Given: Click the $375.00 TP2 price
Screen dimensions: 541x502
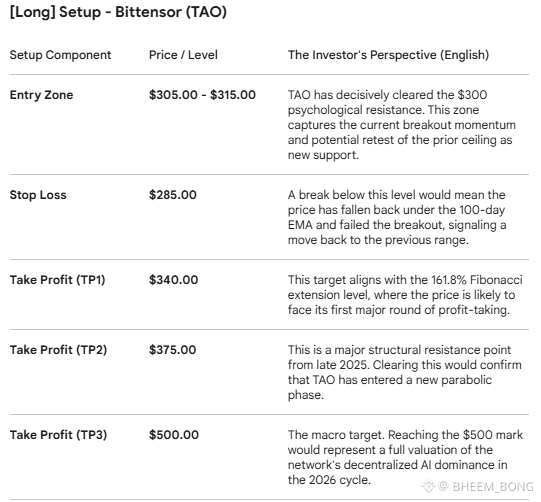Looking at the screenshot, I should pos(173,350).
